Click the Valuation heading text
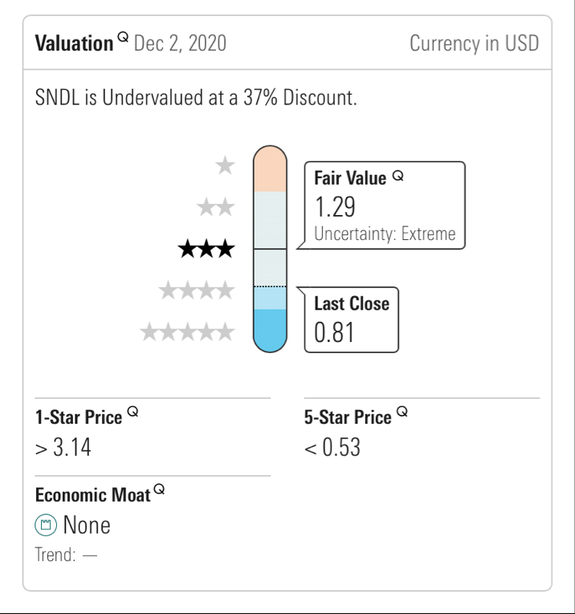575x614 pixels. point(74,43)
